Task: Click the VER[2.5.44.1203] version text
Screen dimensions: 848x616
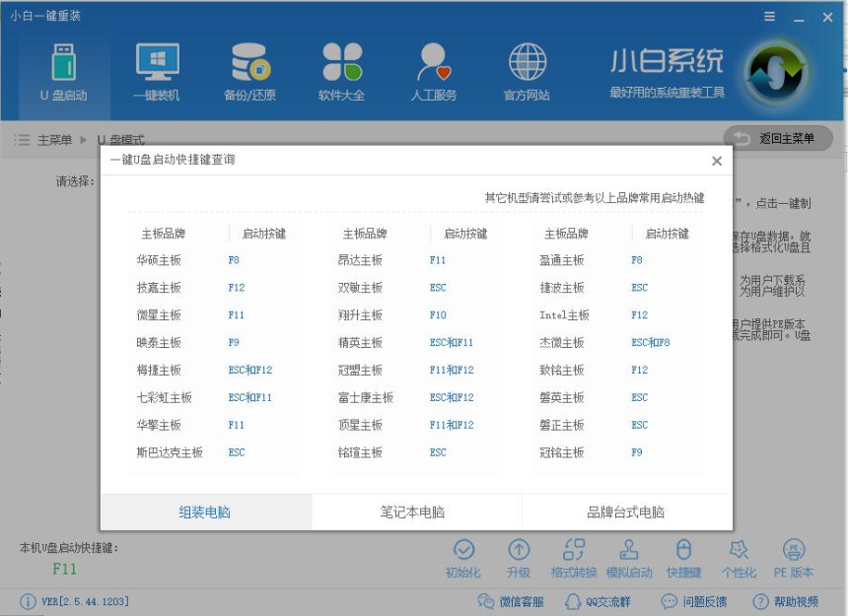Action: point(85,601)
